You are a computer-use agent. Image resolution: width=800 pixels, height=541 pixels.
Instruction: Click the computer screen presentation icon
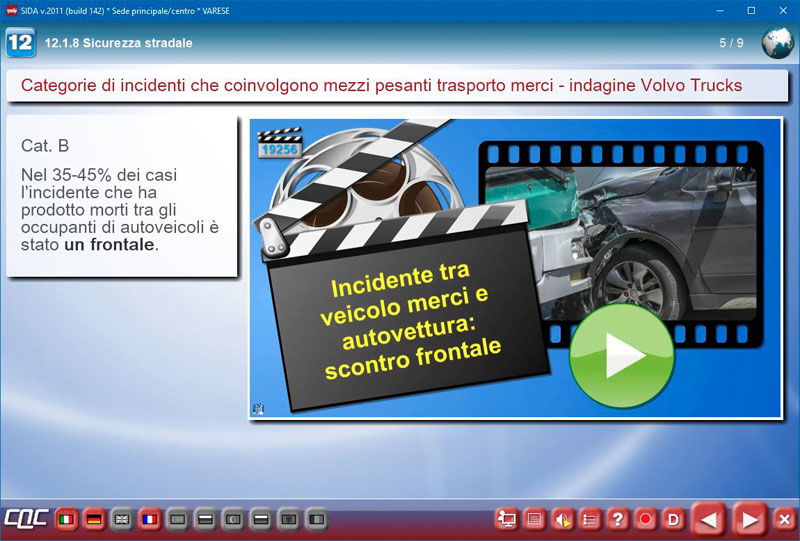(507, 519)
